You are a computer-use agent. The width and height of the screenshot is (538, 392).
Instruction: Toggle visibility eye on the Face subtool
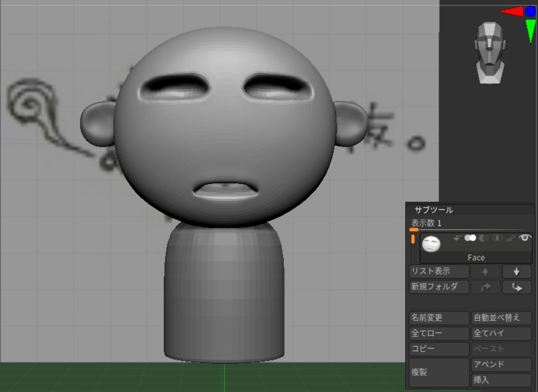point(525,238)
